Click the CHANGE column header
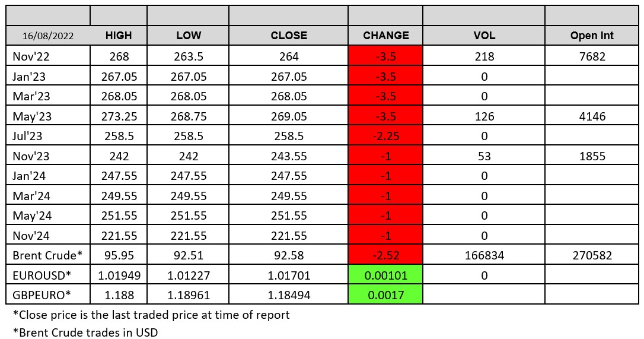The width and height of the screenshot is (644, 339). [x=385, y=36]
